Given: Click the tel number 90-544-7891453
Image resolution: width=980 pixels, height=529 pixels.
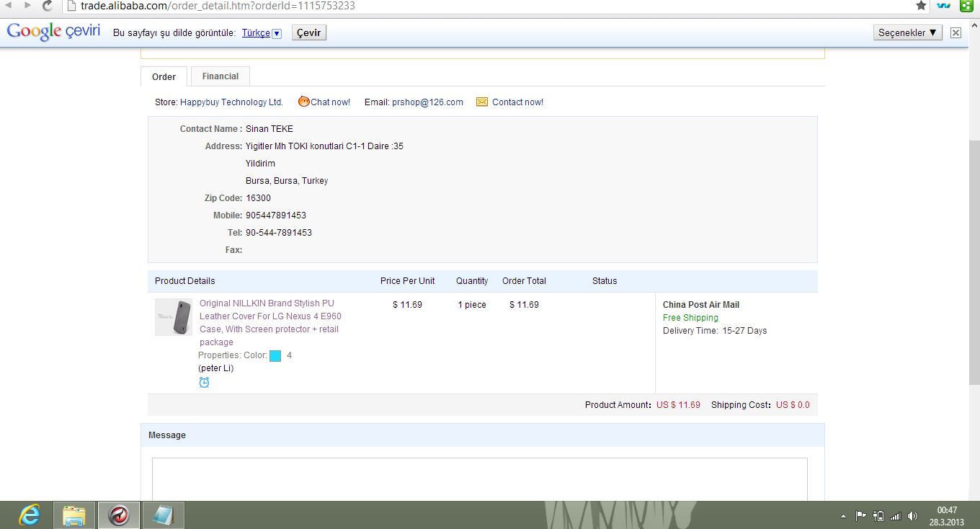Looking at the screenshot, I should point(279,233).
